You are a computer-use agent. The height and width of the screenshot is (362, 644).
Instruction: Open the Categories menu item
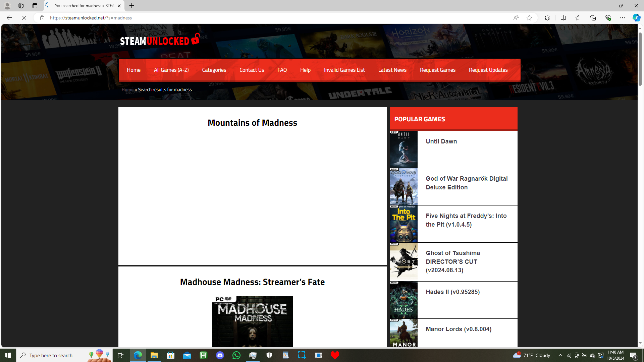214,70
